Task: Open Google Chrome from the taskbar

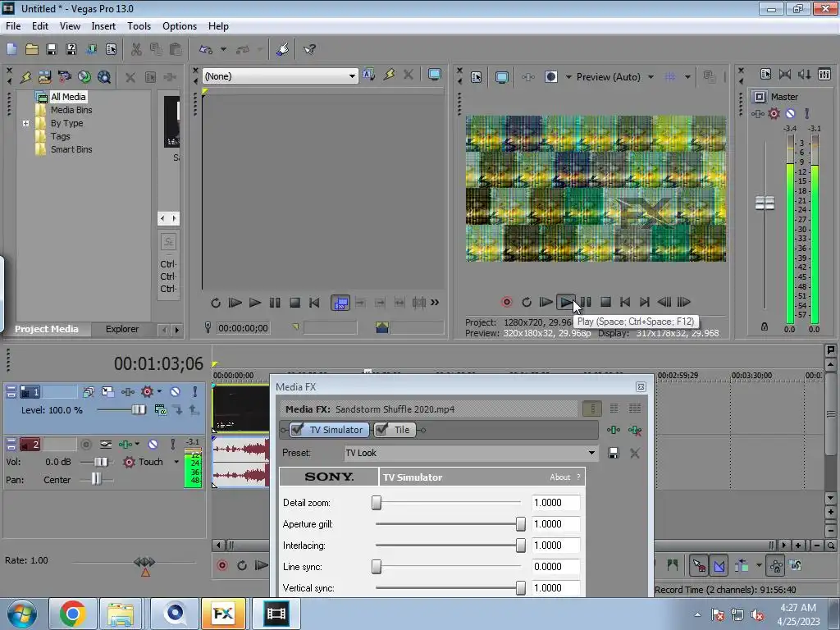Action: (73, 614)
